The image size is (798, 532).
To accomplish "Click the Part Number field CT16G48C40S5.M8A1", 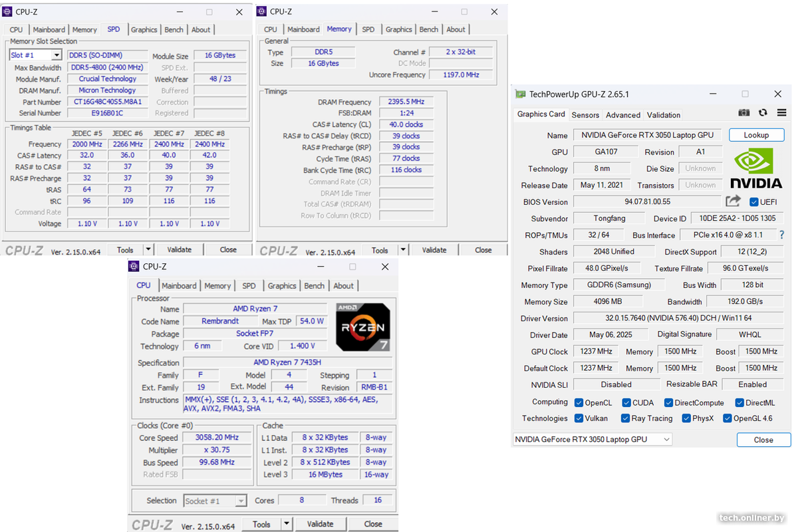I will (x=107, y=102).
